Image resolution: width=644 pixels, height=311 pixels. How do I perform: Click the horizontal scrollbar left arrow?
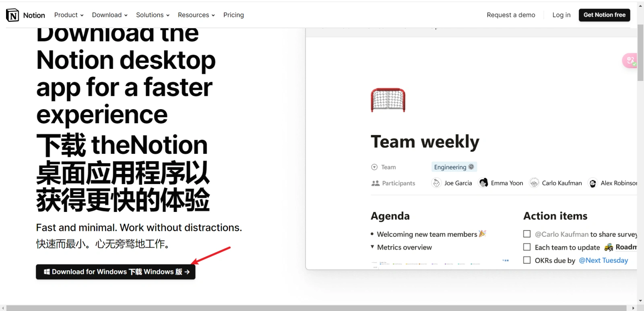[3, 308]
